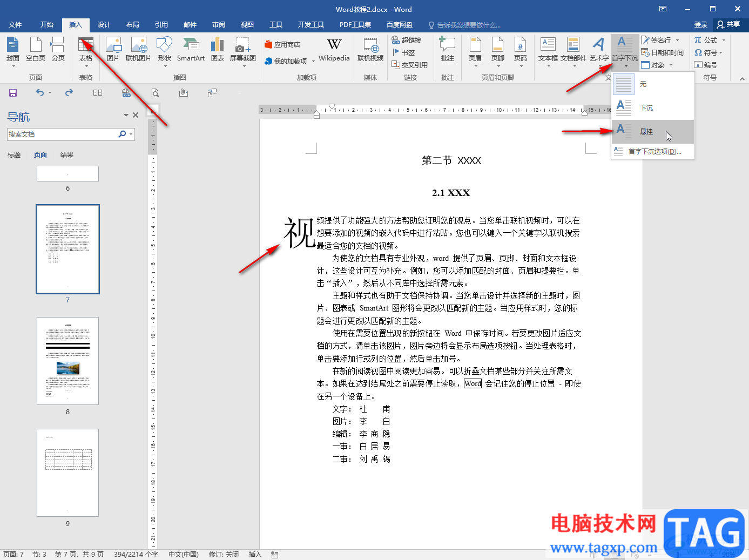Switch to the PDF工具集 tab

[355, 25]
